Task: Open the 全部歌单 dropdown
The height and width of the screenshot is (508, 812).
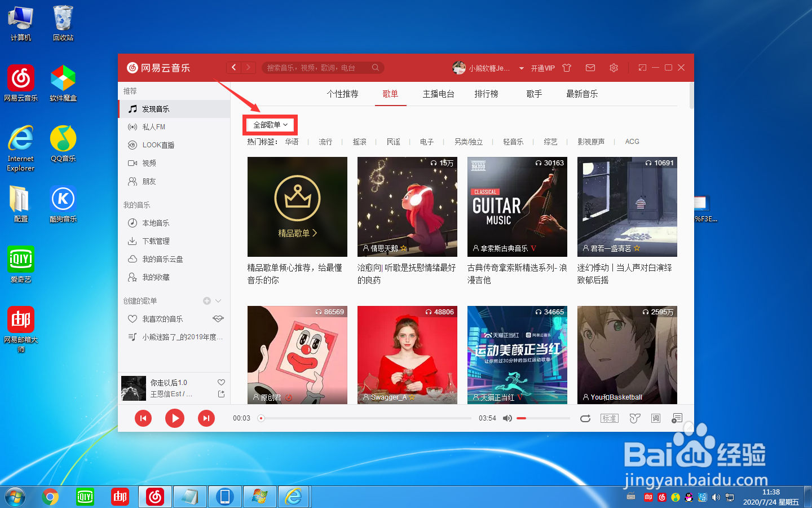Action: point(270,125)
